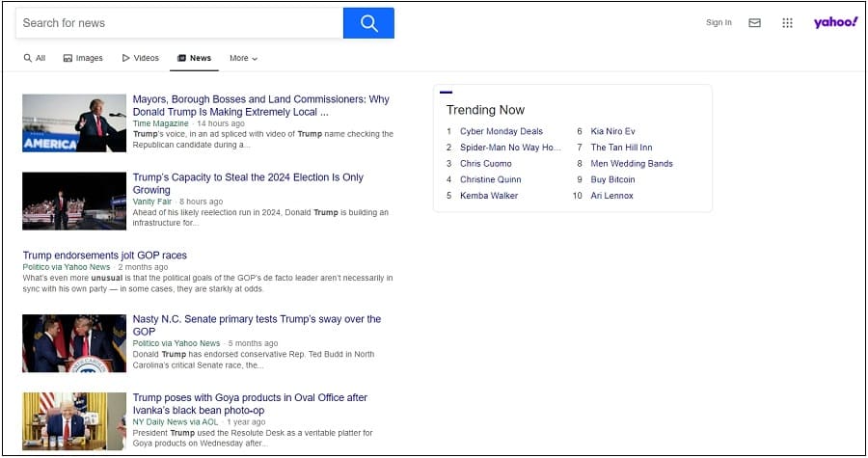Viewport: 868px width, 458px height.
Task: Open trending topic The Tan Hill Inn
Action: tap(622, 148)
